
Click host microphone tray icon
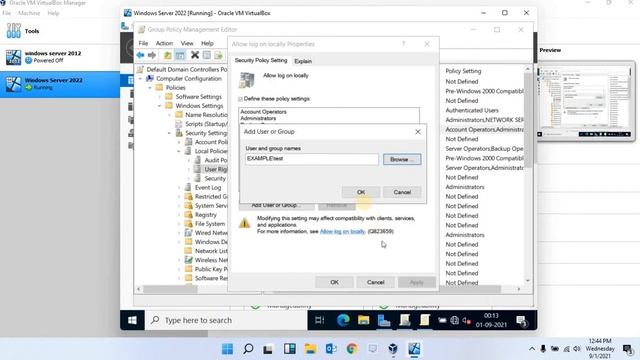[543, 349]
